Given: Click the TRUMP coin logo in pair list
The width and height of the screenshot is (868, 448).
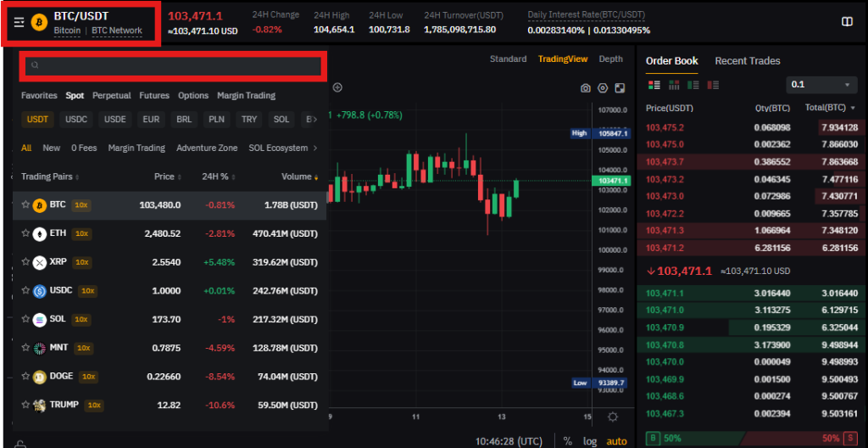Looking at the screenshot, I should [39, 405].
